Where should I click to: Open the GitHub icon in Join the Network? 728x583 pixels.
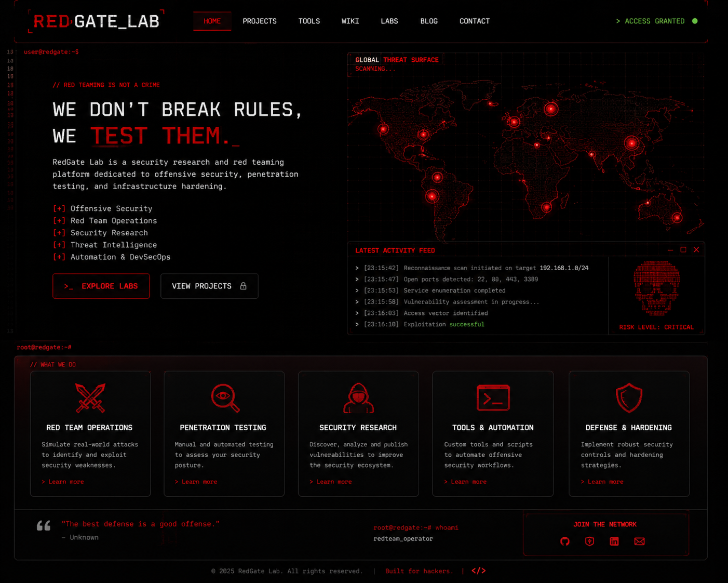[x=565, y=541]
